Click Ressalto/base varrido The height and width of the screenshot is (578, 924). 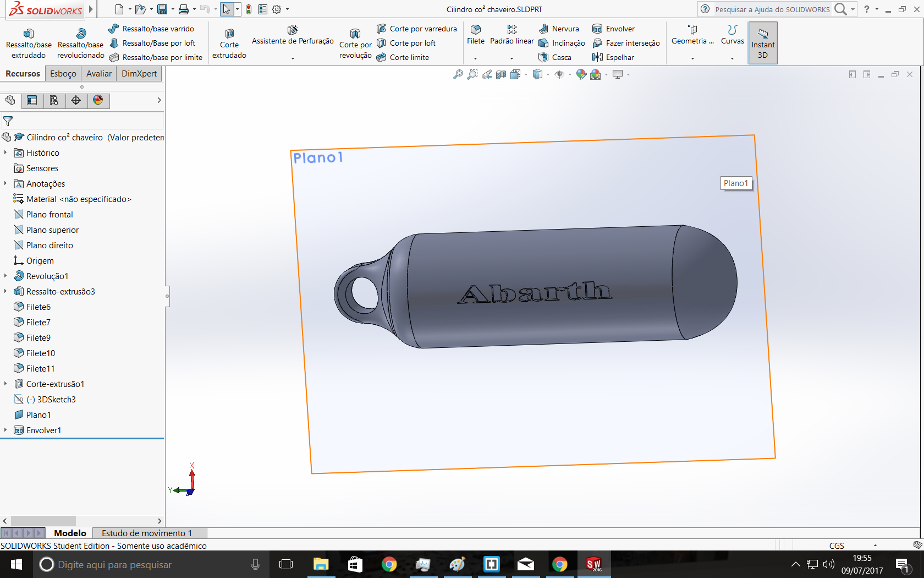151,29
